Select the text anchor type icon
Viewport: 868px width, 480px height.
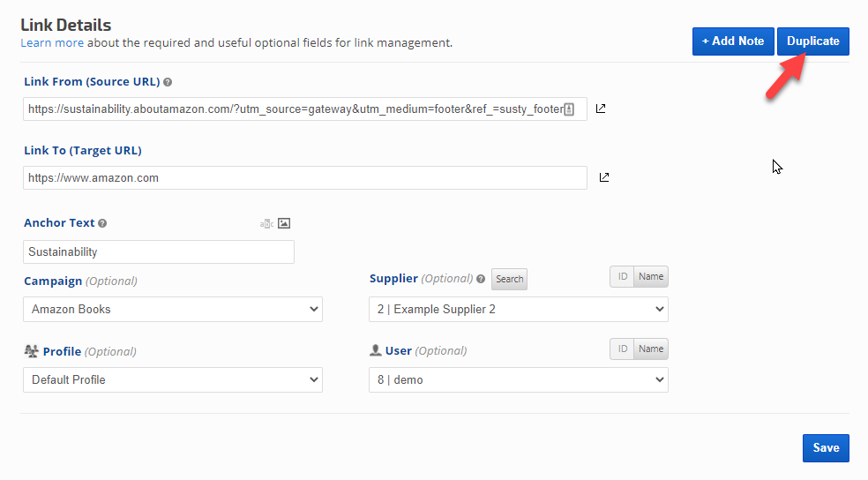(x=266, y=223)
